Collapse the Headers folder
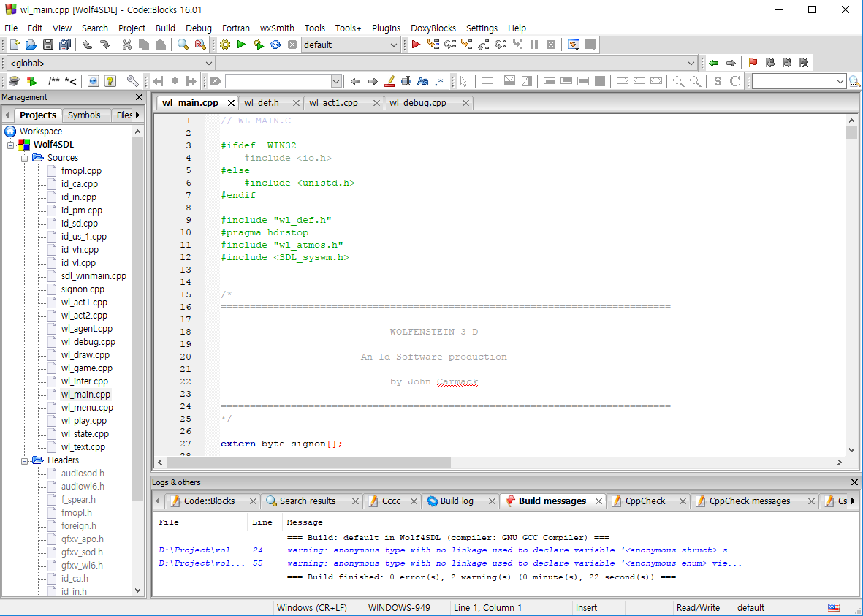863x616 pixels. click(24, 461)
